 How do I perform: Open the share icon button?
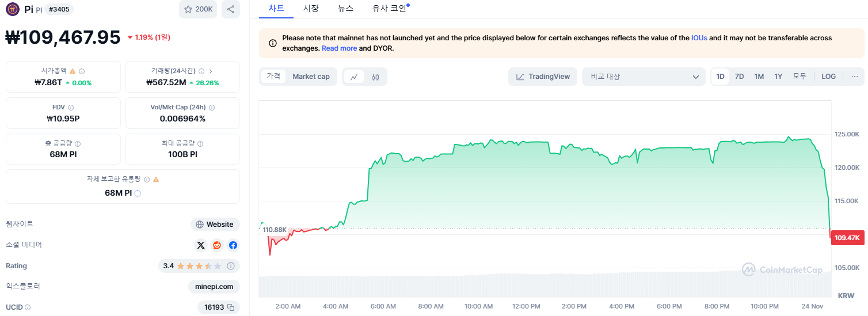tap(231, 9)
